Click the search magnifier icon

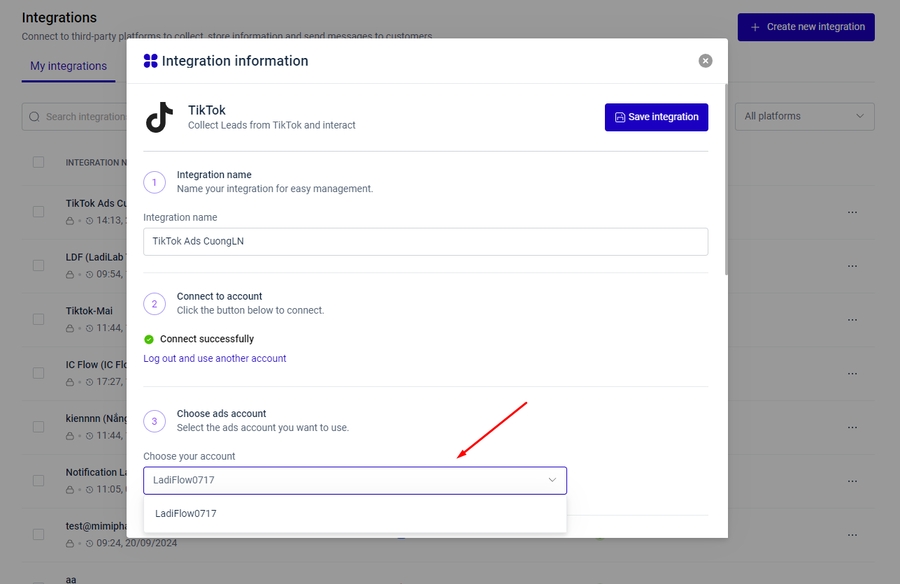(35, 117)
